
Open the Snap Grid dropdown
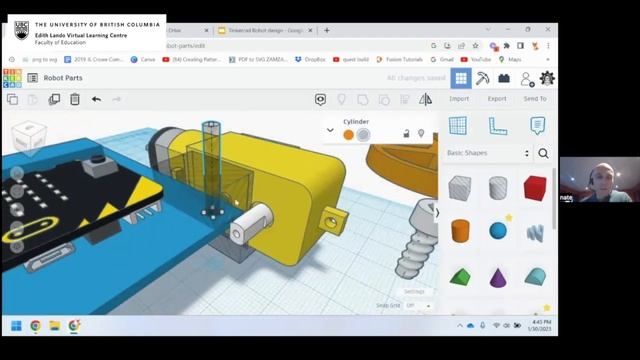[x=418, y=306]
